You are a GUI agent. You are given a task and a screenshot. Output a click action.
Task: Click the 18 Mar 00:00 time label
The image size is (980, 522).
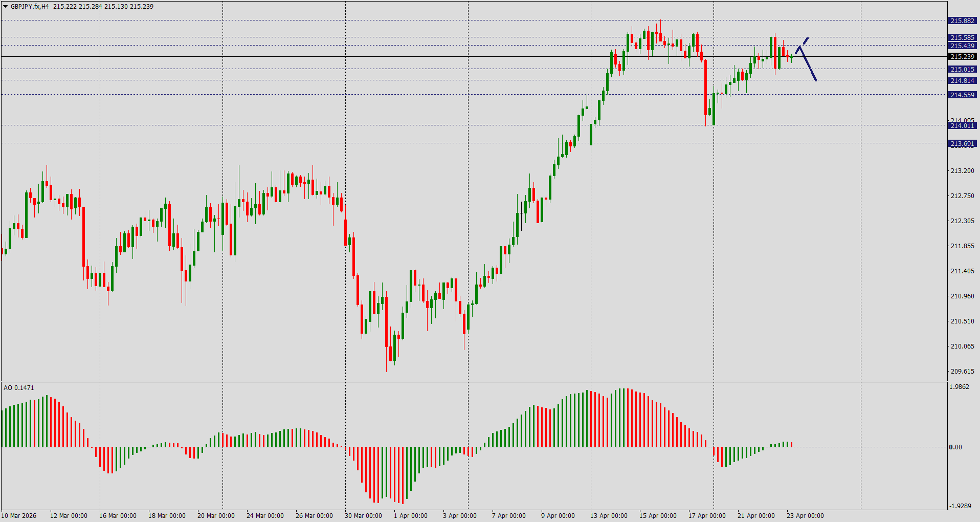click(167, 516)
